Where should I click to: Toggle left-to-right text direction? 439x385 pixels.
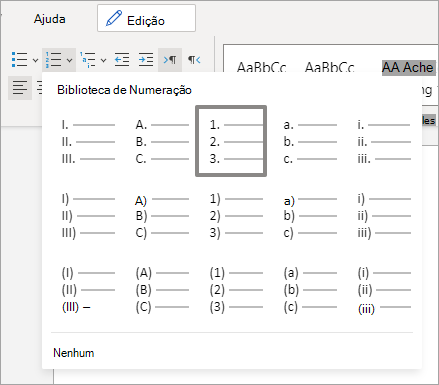(170, 60)
